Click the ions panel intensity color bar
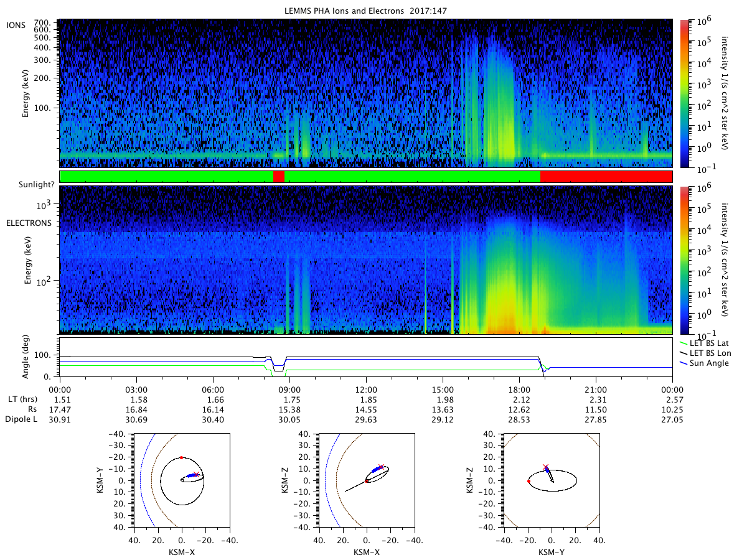The image size is (747, 560). (x=684, y=93)
